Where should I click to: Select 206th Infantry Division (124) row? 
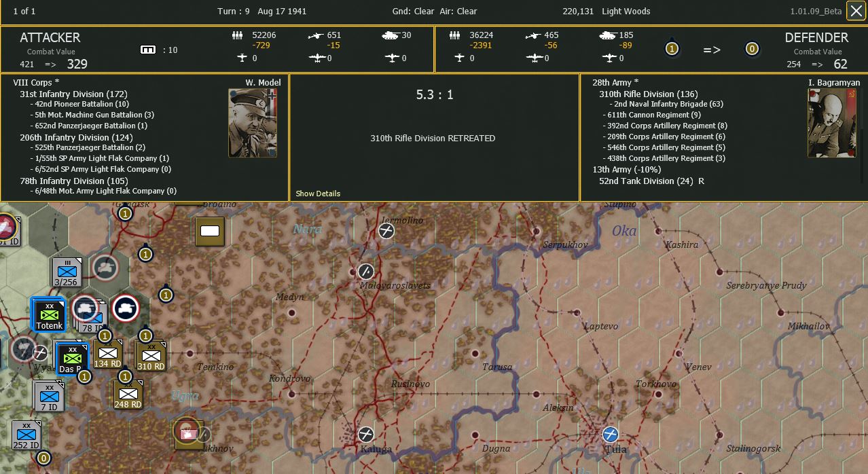(76, 137)
